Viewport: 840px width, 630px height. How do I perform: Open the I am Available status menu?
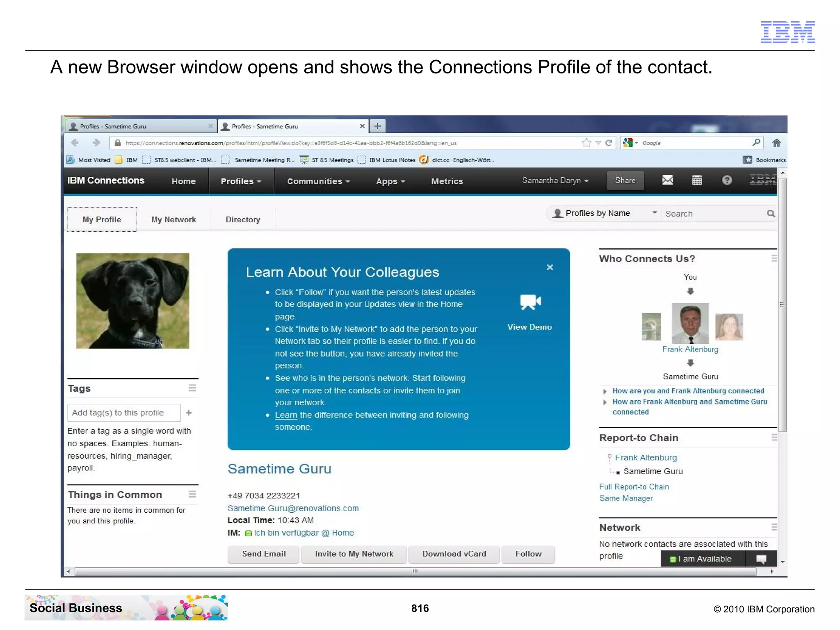pyautogui.click(x=703, y=559)
